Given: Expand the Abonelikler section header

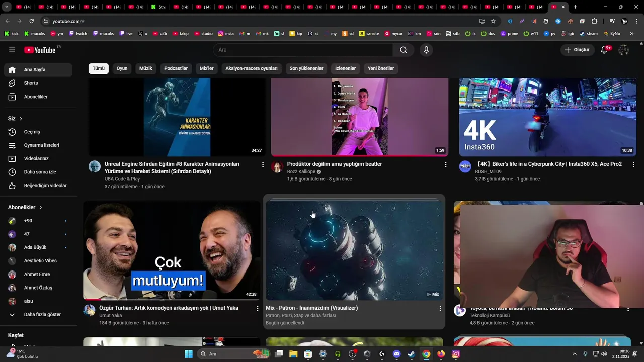Looking at the screenshot, I should click(x=25, y=207).
